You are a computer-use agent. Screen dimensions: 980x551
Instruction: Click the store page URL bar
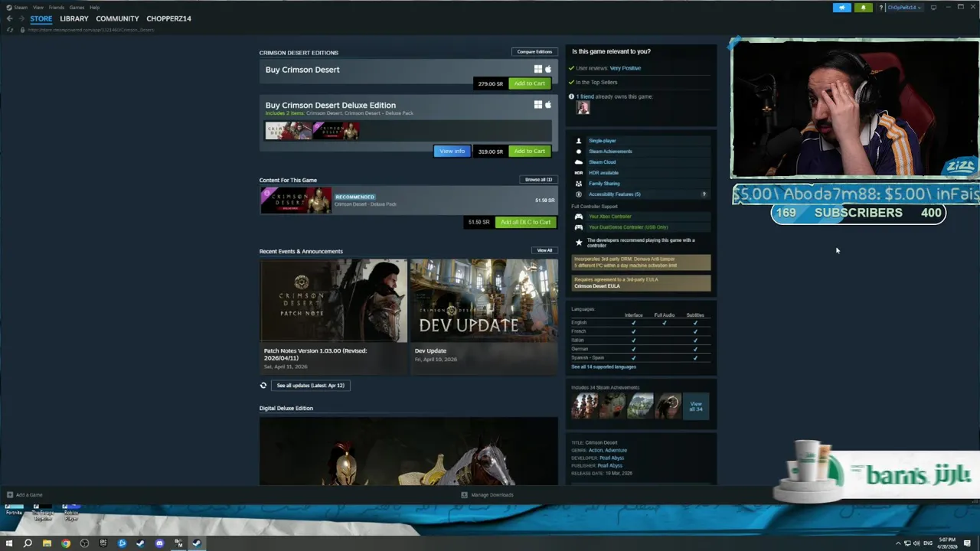coord(91,30)
